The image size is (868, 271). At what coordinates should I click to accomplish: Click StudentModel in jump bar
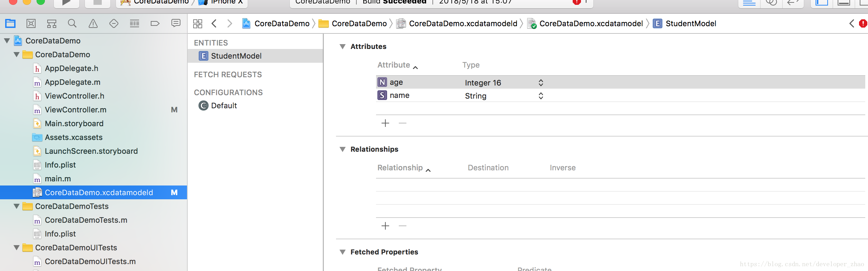coord(684,23)
